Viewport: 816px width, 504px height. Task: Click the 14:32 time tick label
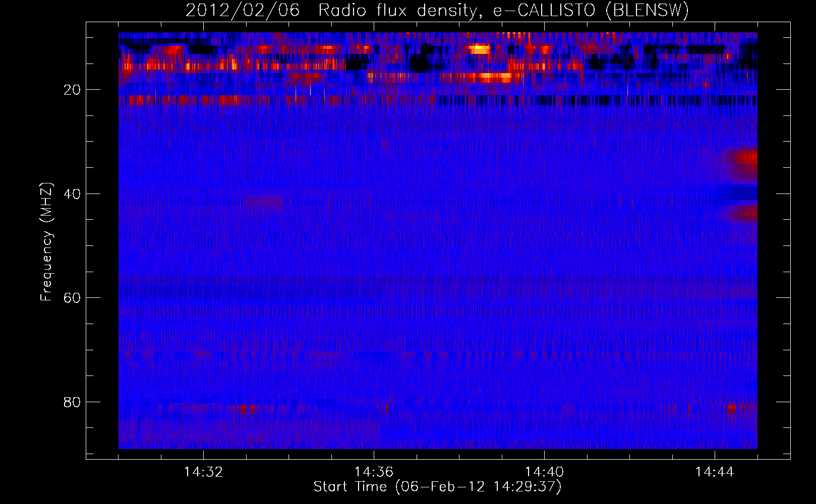[203, 472]
